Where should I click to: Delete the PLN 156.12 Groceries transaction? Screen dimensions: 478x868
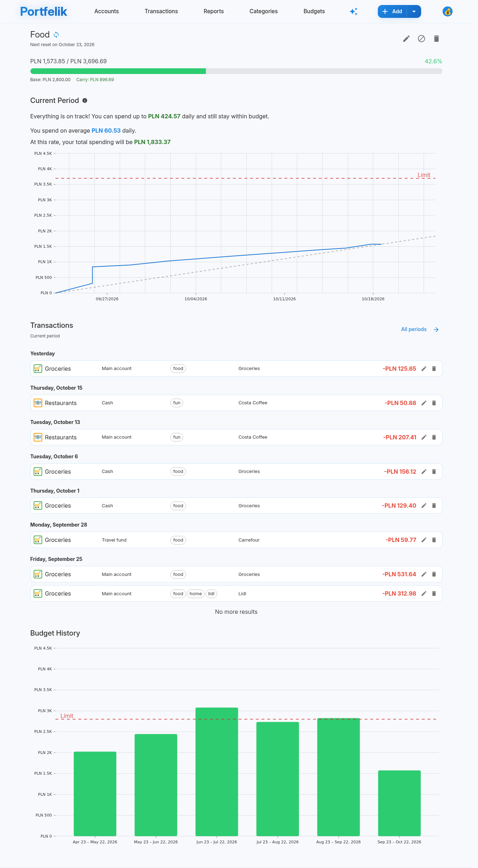click(x=434, y=472)
